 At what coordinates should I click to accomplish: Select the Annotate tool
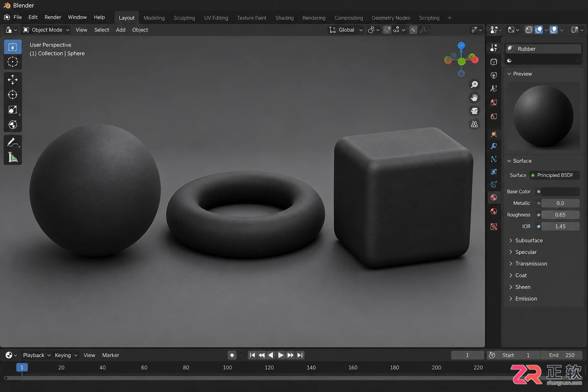(x=13, y=143)
